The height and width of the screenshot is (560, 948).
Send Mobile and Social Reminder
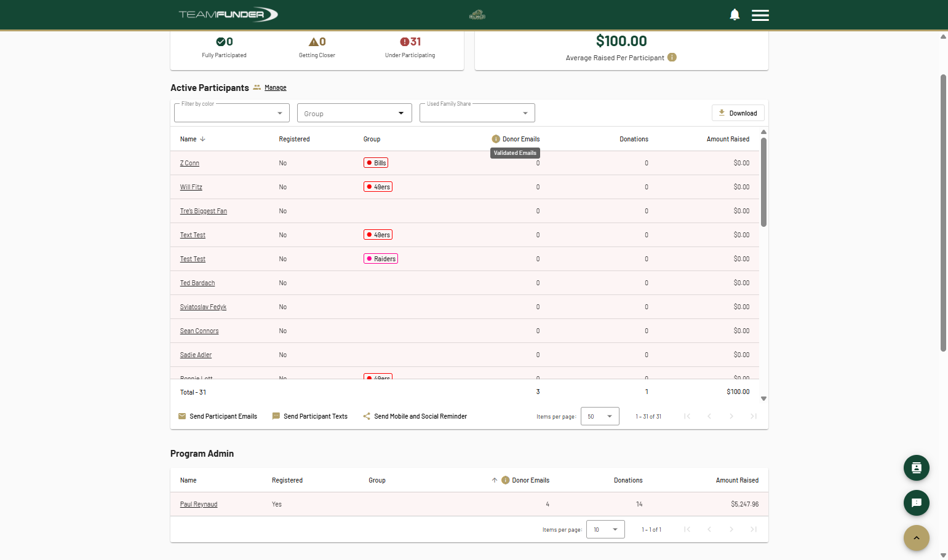[x=415, y=416]
